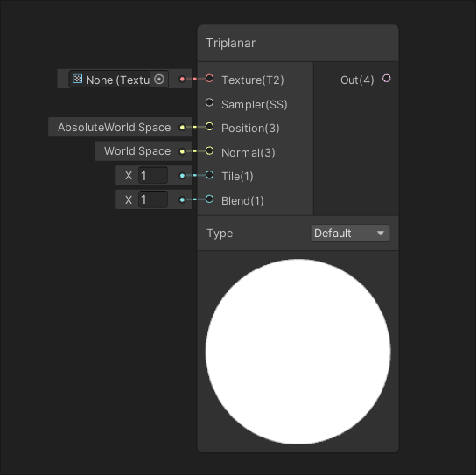The height and width of the screenshot is (475, 476).
Task: Click the Sampler(SS) input port
Action: pyautogui.click(x=209, y=102)
